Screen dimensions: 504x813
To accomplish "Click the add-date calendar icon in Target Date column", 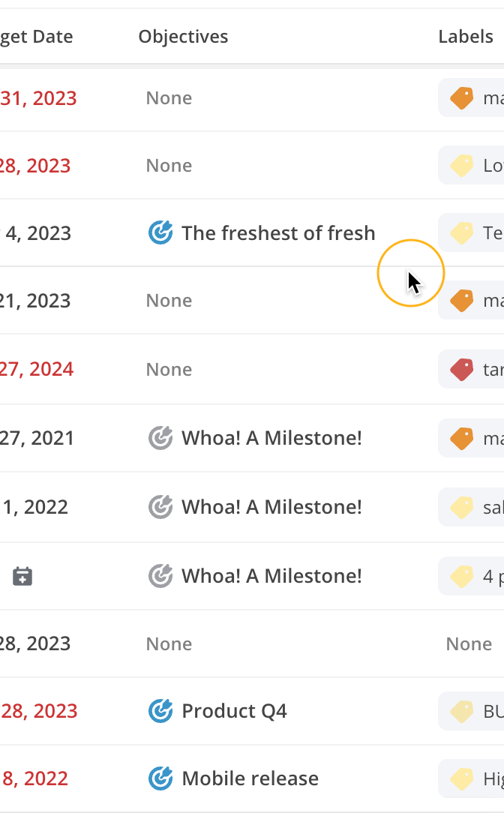I will (x=22, y=576).
